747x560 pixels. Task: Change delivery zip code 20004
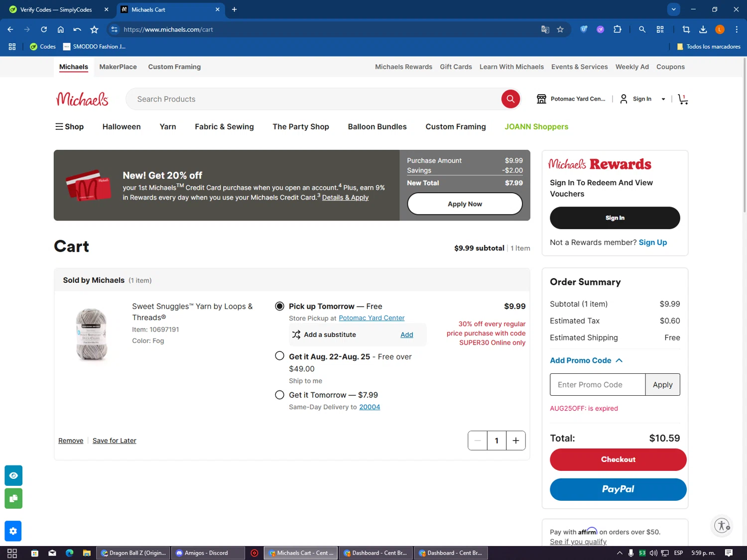click(x=370, y=407)
